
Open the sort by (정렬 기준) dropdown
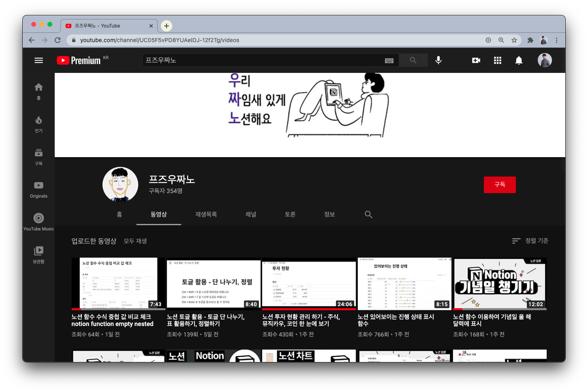[530, 241]
